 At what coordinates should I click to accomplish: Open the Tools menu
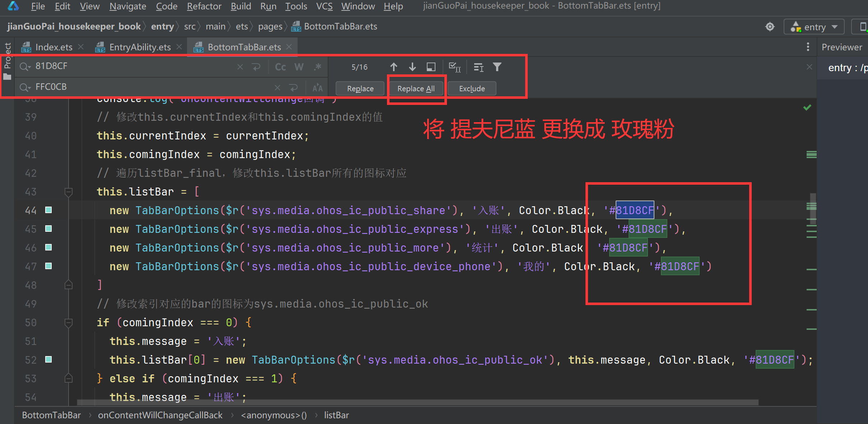[x=296, y=6]
